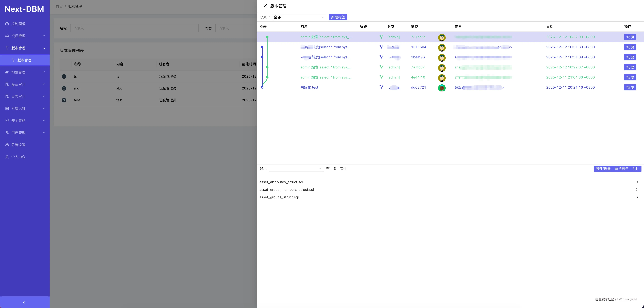Open the 个人中心 menu item
This screenshot has height=308, width=644.
point(7,157)
